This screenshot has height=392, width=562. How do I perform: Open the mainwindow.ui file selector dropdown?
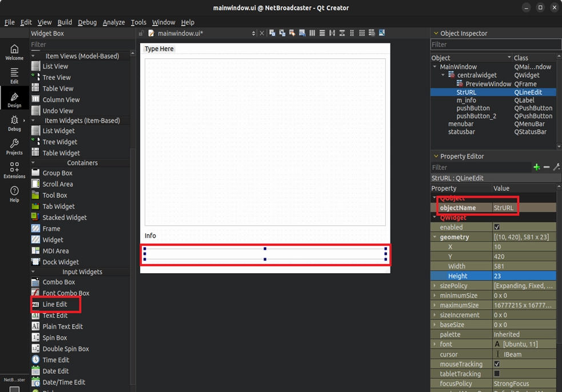(x=253, y=33)
